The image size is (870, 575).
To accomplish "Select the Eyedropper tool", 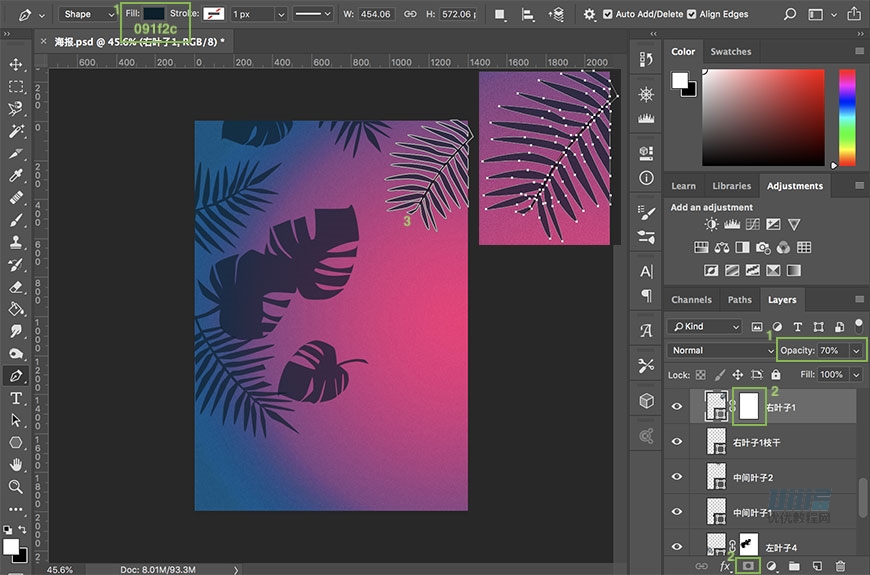I will tap(16, 176).
